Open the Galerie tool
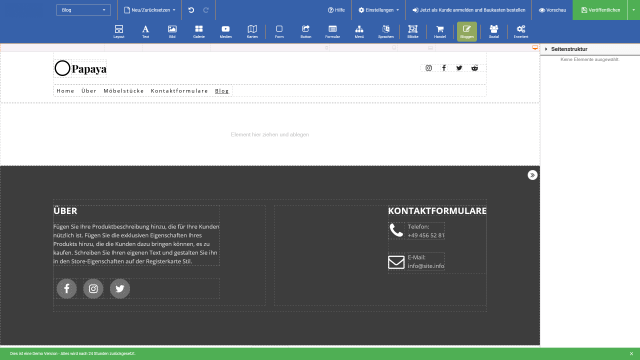 click(x=199, y=31)
